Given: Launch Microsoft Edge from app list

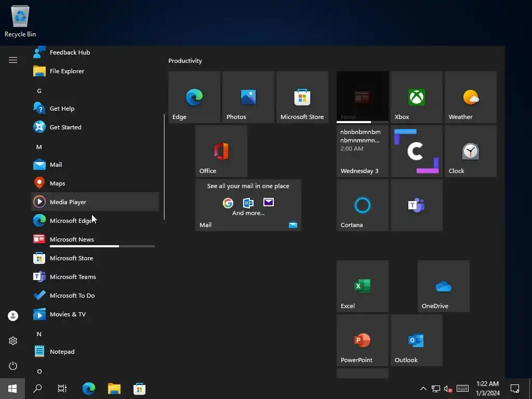Looking at the screenshot, I should (95, 220).
